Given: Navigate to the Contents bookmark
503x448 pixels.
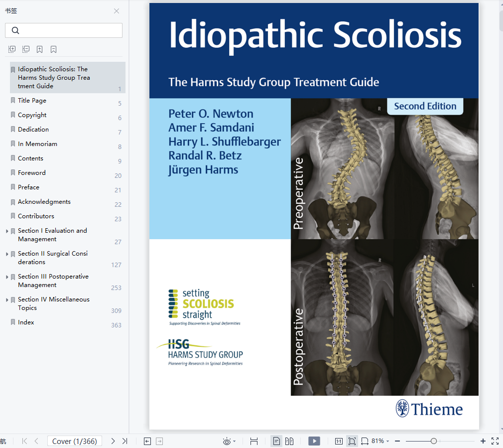Looking at the screenshot, I should (x=30, y=158).
